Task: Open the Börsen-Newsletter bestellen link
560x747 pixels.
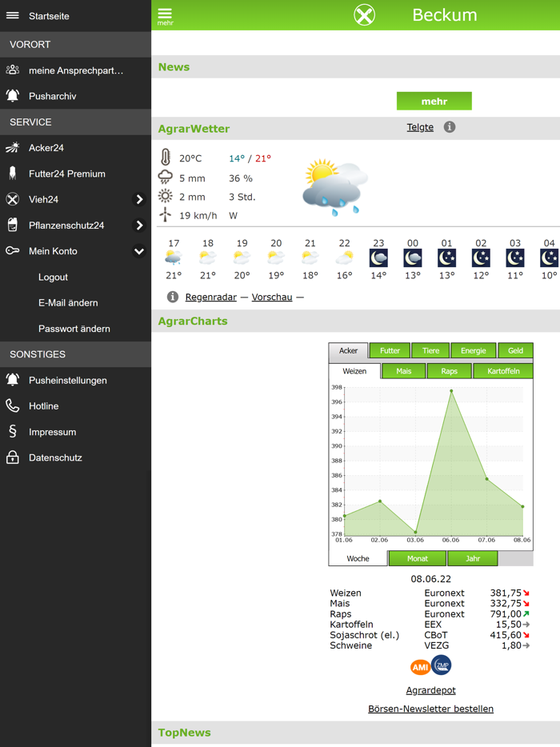Action: [430, 709]
